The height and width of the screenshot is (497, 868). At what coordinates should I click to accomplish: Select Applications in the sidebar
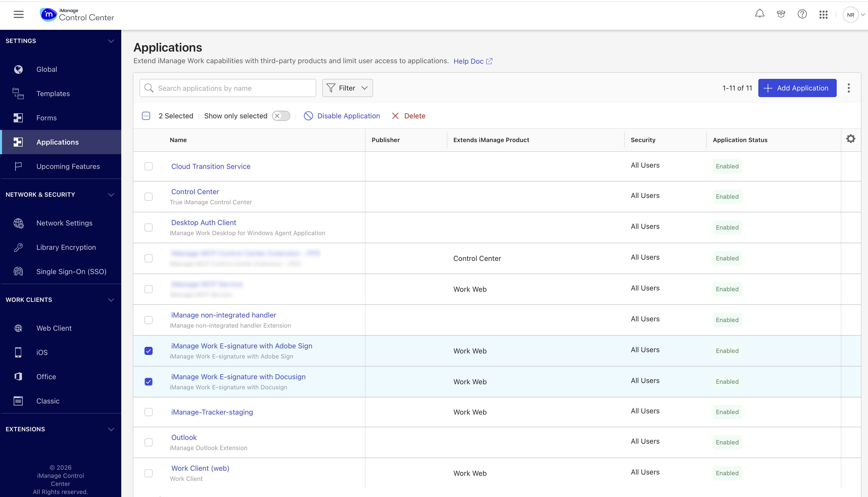[61, 142]
